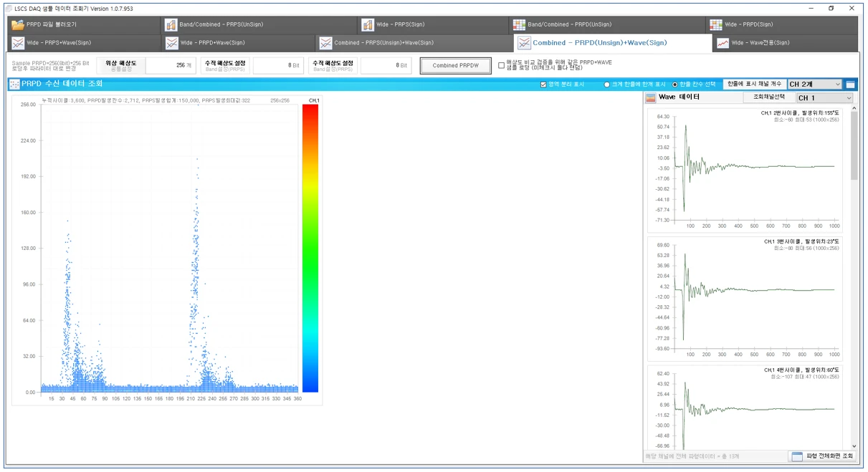Image resolution: width=868 pixels, height=472 pixels.
Task: Click red line icon of Wave전용 tab
Action: pyautogui.click(x=722, y=43)
